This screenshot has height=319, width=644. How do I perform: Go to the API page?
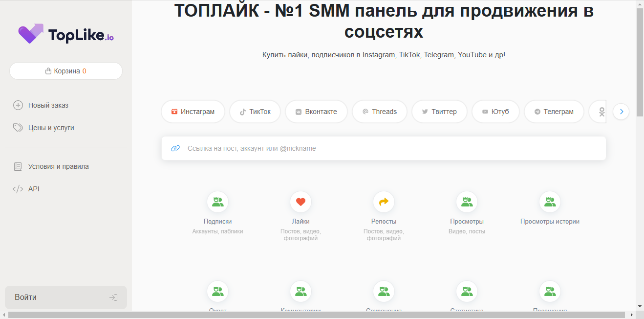[x=26, y=189]
